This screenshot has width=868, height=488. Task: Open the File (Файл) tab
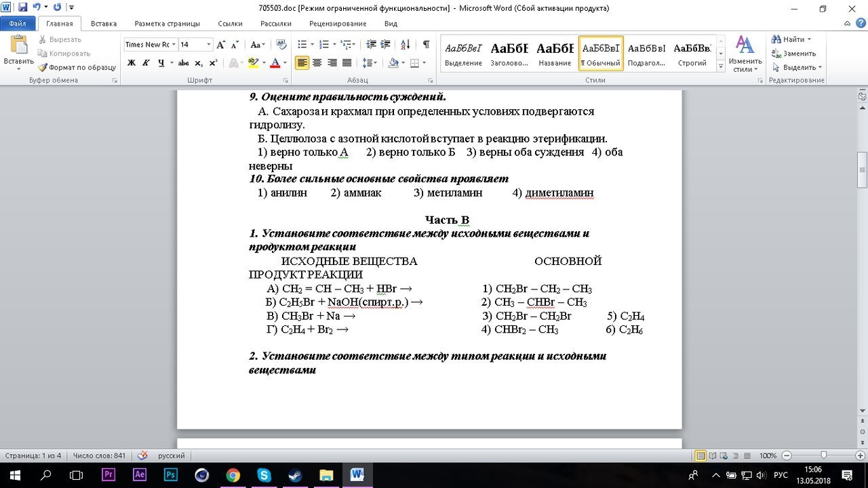18,24
